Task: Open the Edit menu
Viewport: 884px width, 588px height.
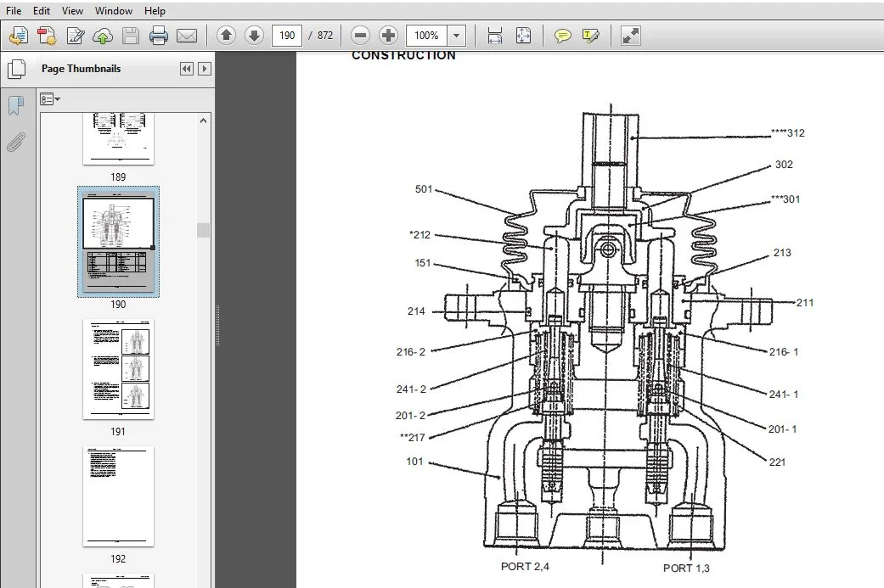Action: (x=41, y=11)
